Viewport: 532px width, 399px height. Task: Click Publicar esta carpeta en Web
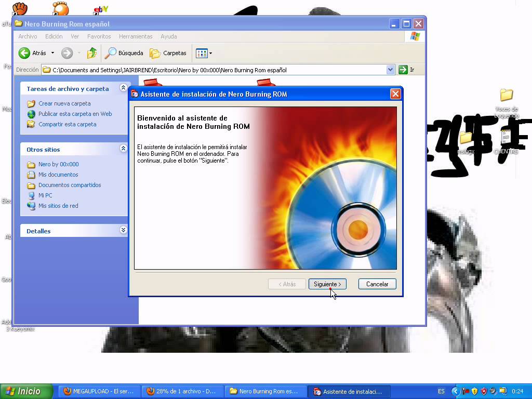tap(75, 114)
